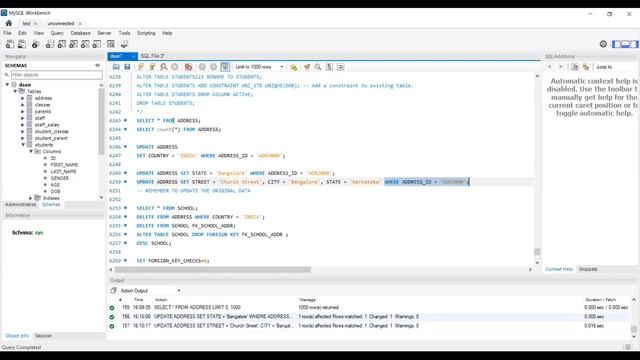Toggle the right sidebar panel visibility
The width and height of the screenshot is (640, 360).
(x=634, y=44)
